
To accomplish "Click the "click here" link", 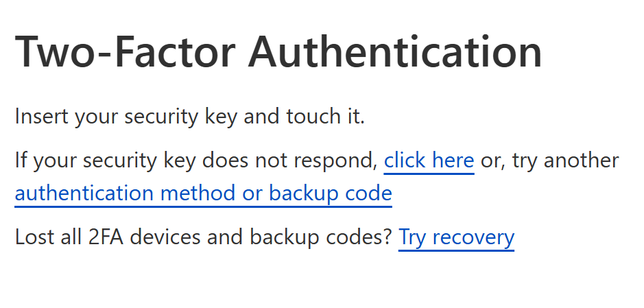I will click(x=429, y=161).
